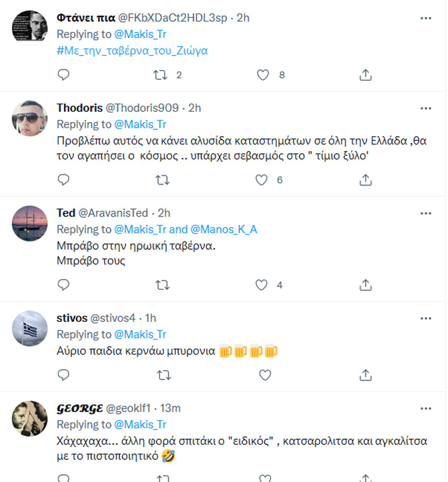Screen dimensions: 448x482
Task: Reply to Thodoris's tweet
Action: point(64,180)
